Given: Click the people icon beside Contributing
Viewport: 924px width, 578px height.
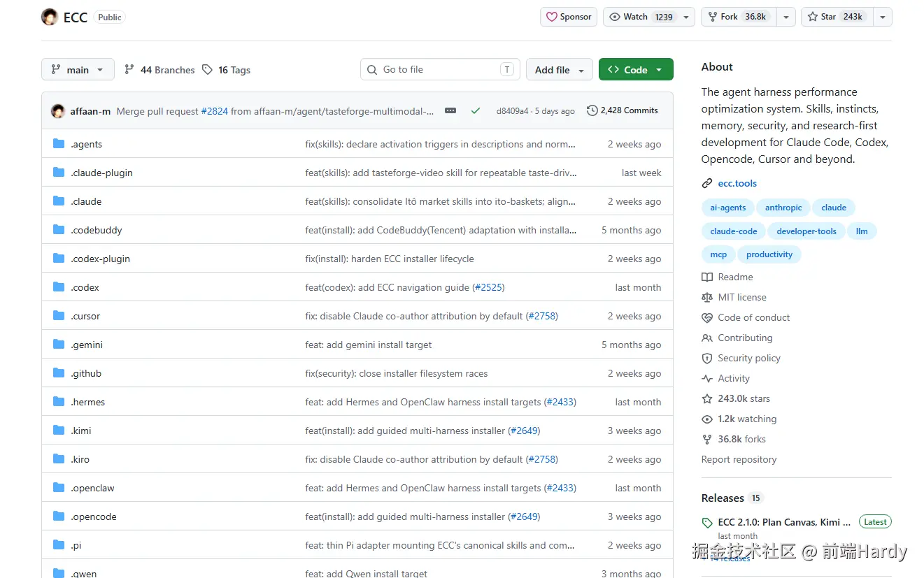Looking at the screenshot, I should pyautogui.click(x=707, y=338).
